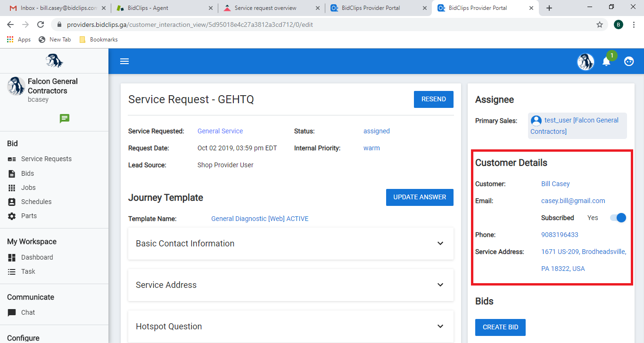Open Apps in bookmarks bar
This screenshot has width=644, height=343.
coord(19,40)
